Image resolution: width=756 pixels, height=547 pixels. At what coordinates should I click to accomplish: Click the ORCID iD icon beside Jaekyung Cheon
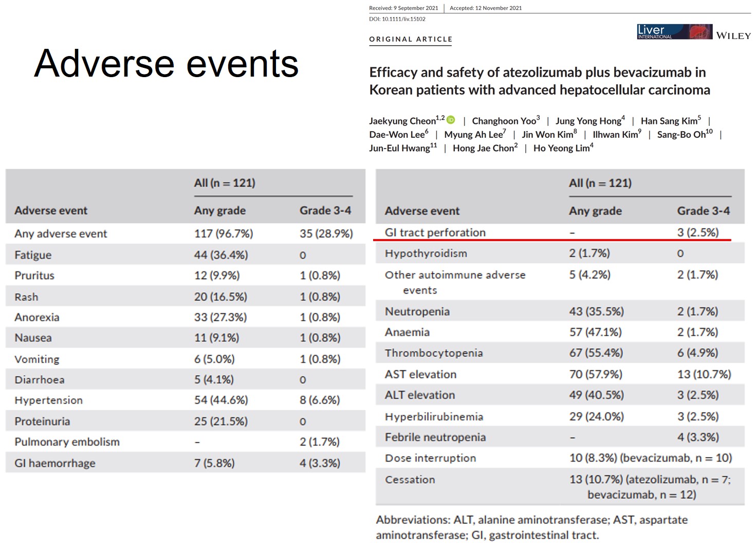click(451, 120)
